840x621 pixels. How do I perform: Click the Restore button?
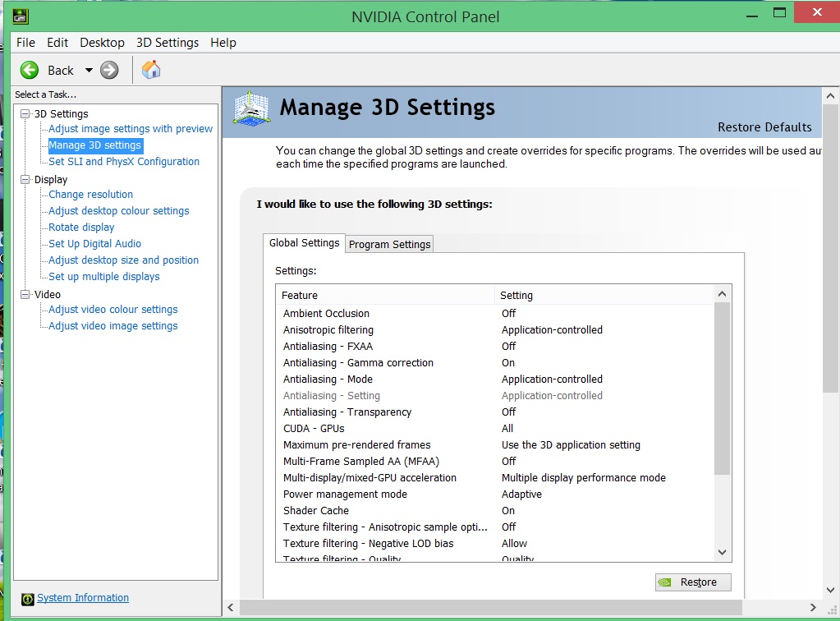coord(693,582)
